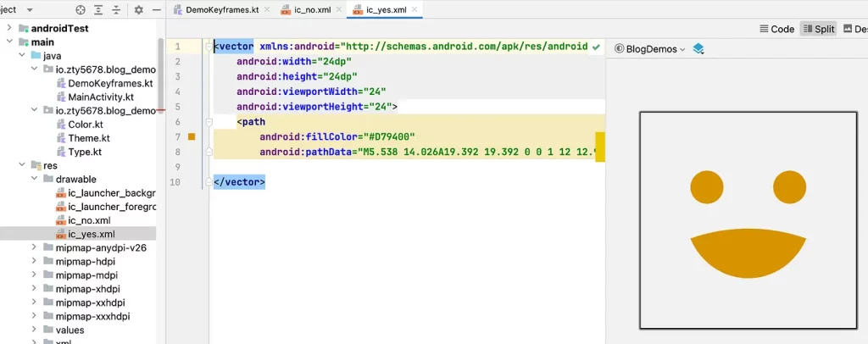Expand the androidTest folder
868x344 pixels.
point(9,28)
